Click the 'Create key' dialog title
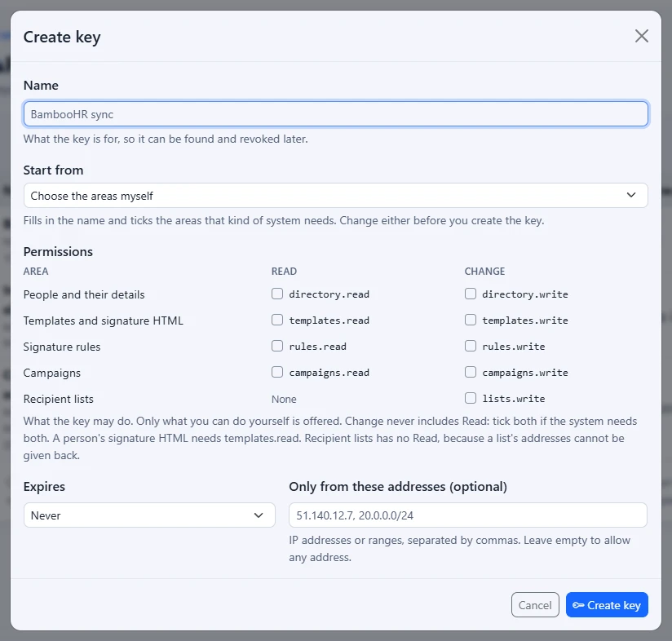The height and width of the screenshot is (641, 672). pos(62,38)
